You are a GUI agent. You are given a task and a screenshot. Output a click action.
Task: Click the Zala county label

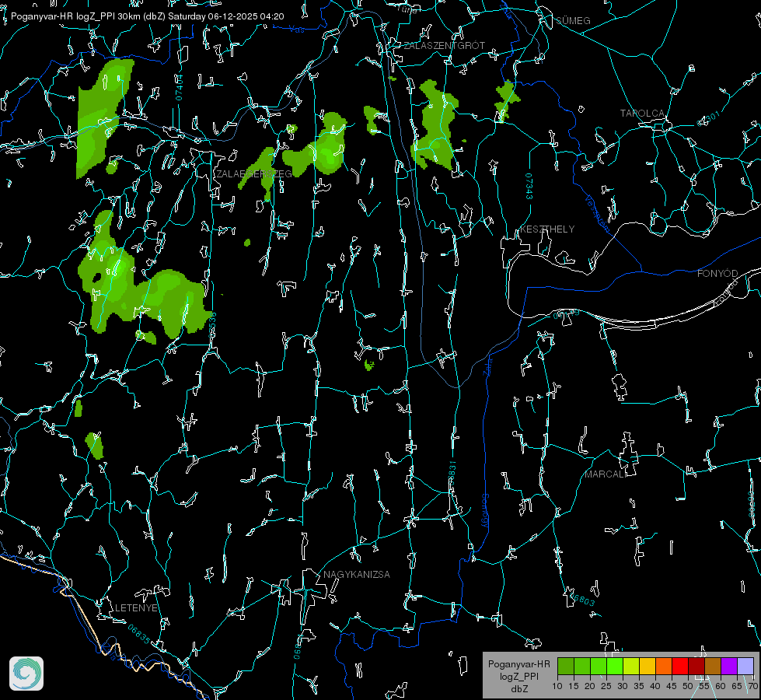click(487, 366)
